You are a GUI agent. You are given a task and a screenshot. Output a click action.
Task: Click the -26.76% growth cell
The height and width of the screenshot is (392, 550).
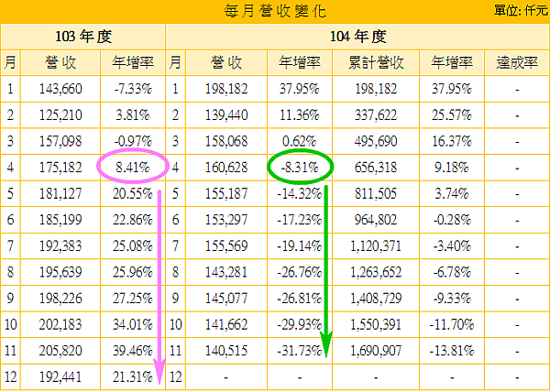pyautogui.click(x=299, y=272)
